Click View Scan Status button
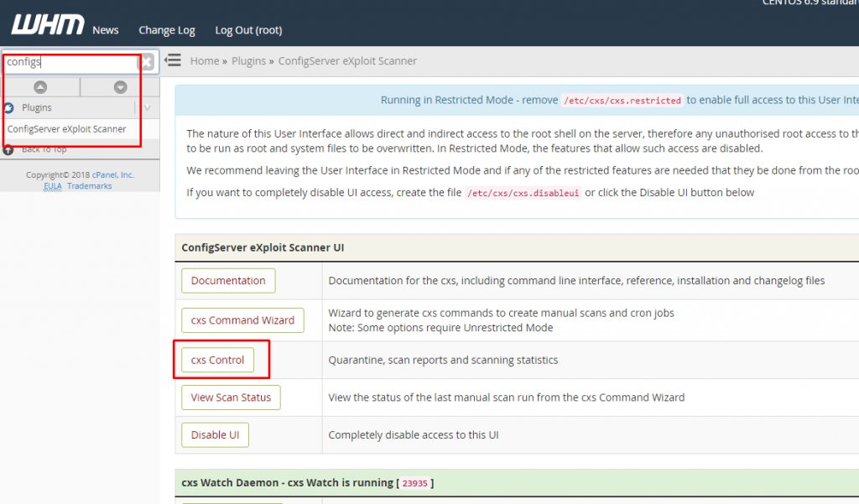Image resolution: width=859 pixels, height=504 pixels. click(x=231, y=397)
